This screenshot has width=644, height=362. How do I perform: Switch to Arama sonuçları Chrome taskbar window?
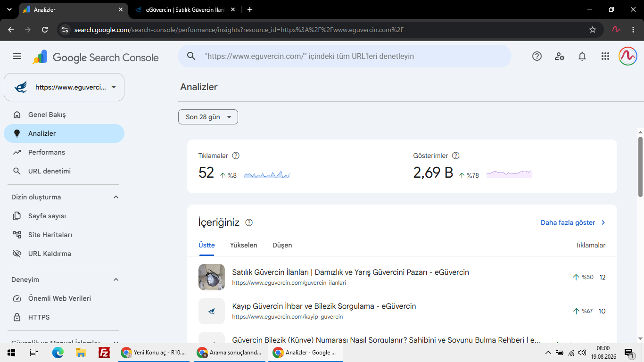click(230, 353)
